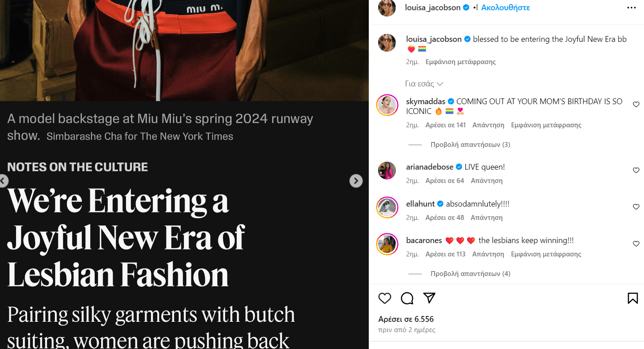The height and width of the screenshot is (349, 644).
Task: Expand the 'Για εσάς' comment sort dropdown
Action: [x=424, y=84]
